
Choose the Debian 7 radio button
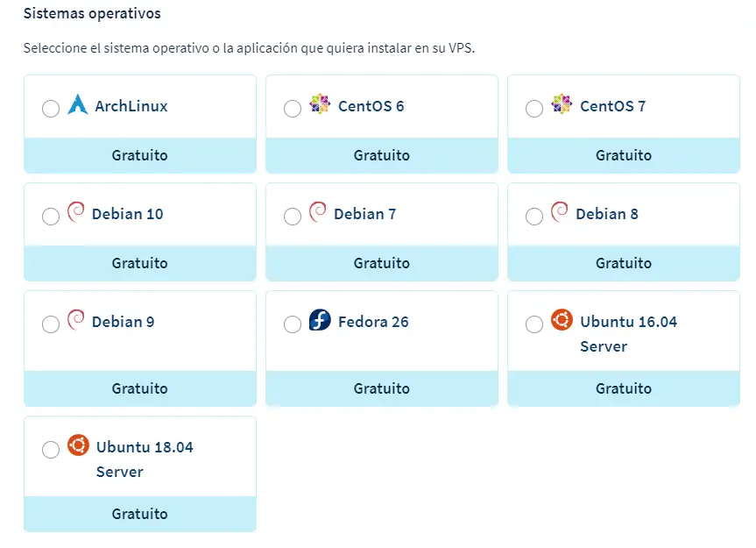pos(293,216)
